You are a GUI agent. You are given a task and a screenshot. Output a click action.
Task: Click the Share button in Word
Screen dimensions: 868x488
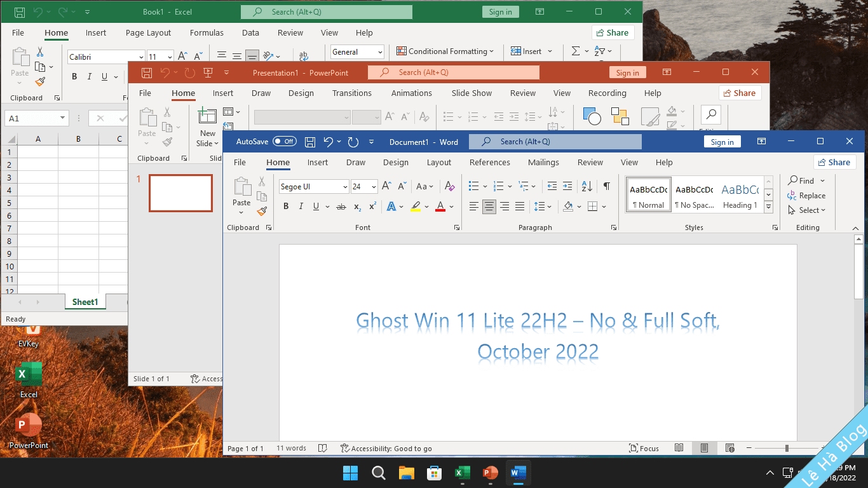coord(834,162)
